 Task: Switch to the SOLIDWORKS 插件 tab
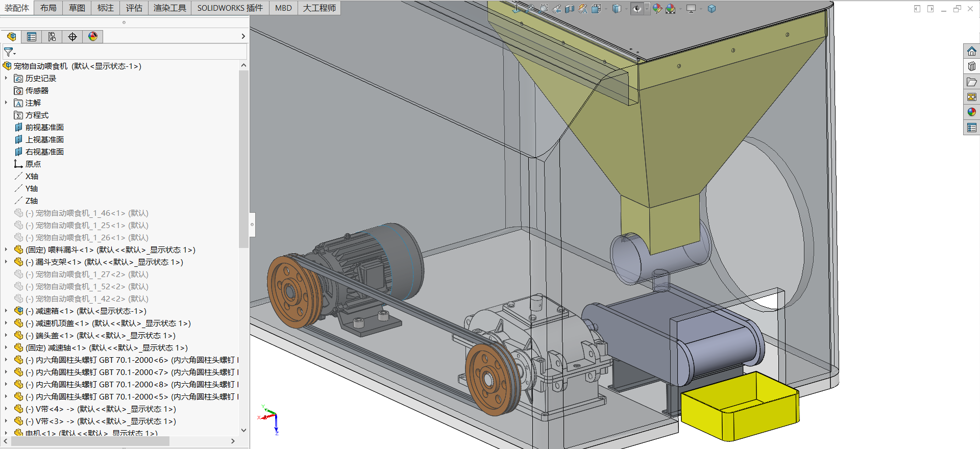click(230, 8)
